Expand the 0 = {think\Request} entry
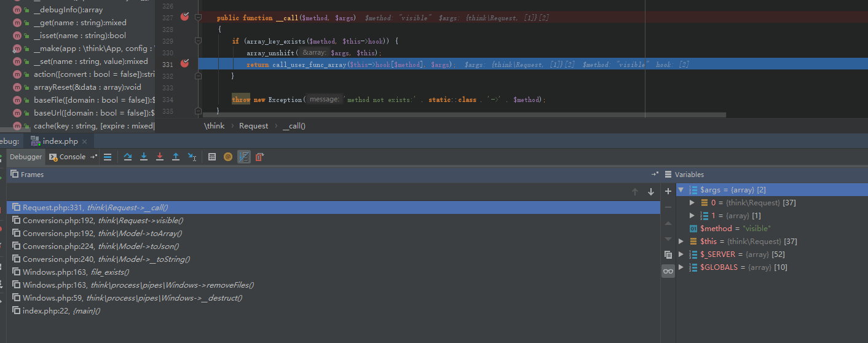 (x=692, y=203)
